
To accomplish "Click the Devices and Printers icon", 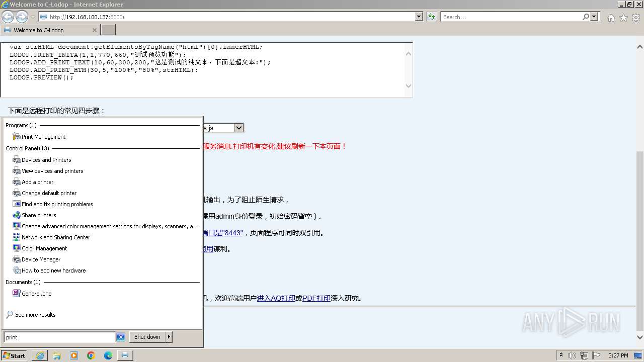I will pos(17,160).
